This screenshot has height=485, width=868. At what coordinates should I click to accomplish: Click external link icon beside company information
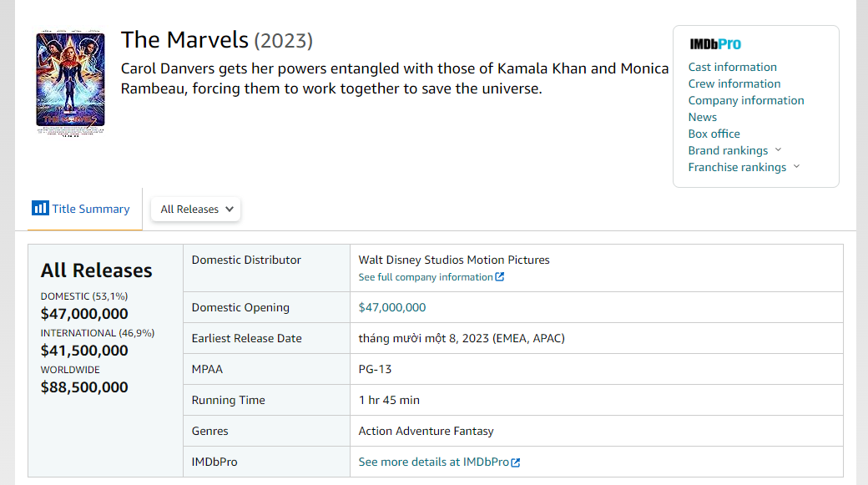coord(500,277)
